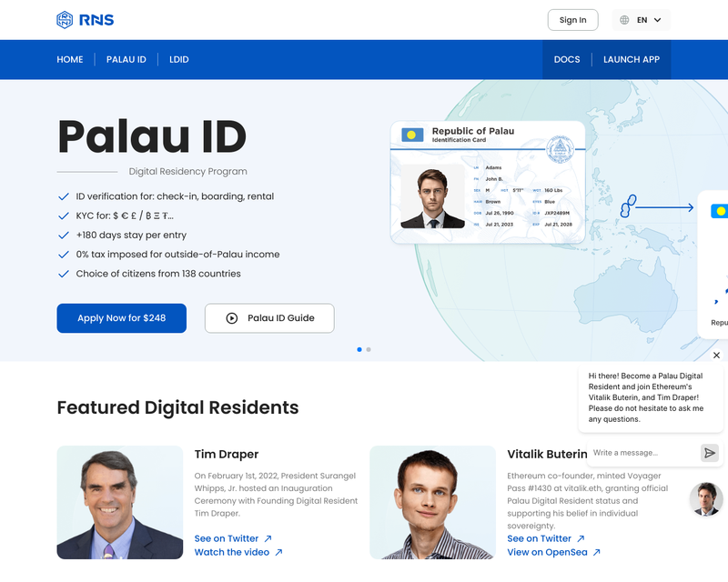Click the RNS logo in the header

point(85,20)
